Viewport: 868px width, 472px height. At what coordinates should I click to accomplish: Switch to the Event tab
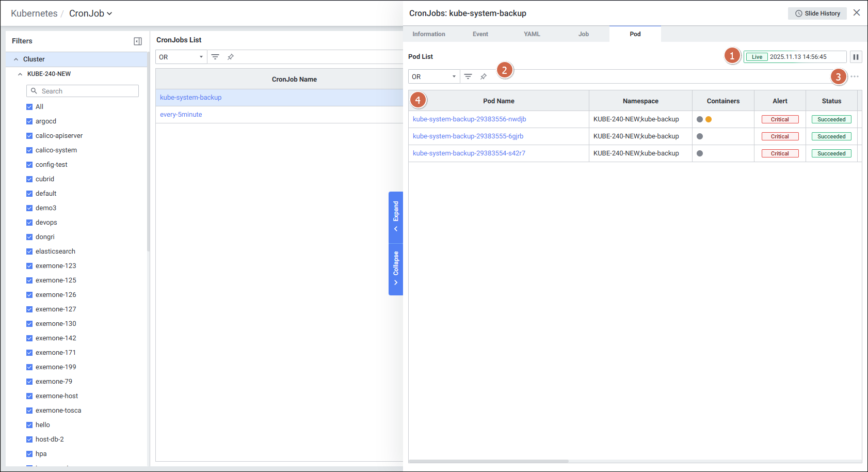click(480, 34)
